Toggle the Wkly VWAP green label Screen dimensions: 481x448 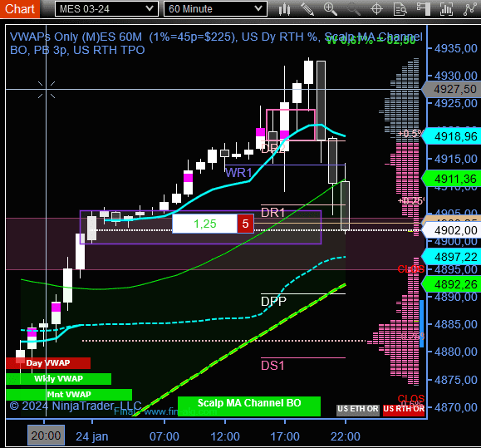(x=59, y=379)
